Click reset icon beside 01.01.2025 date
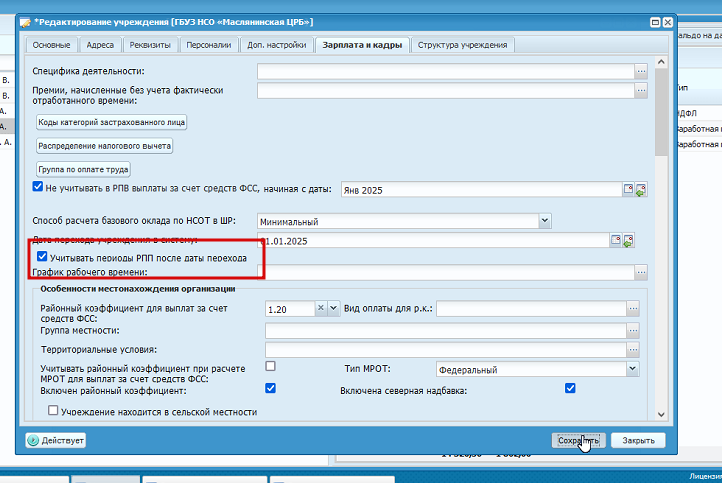This screenshot has width=722, height=483. [628, 241]
